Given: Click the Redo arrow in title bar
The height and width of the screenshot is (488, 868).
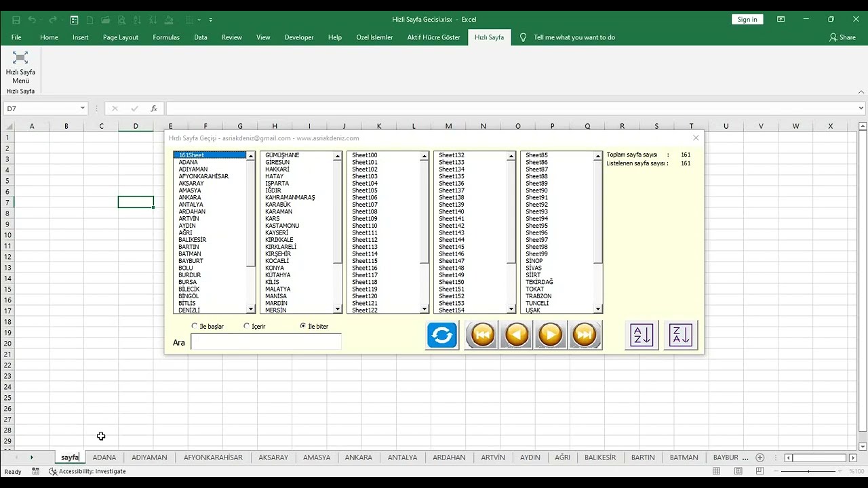Looking at the screenshot, I should pos(54,20).
